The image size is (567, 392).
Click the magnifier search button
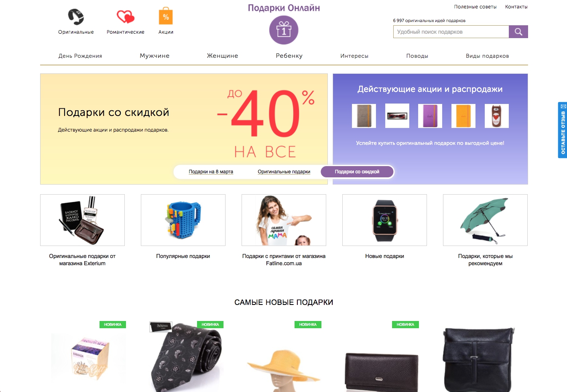[518, 32]
